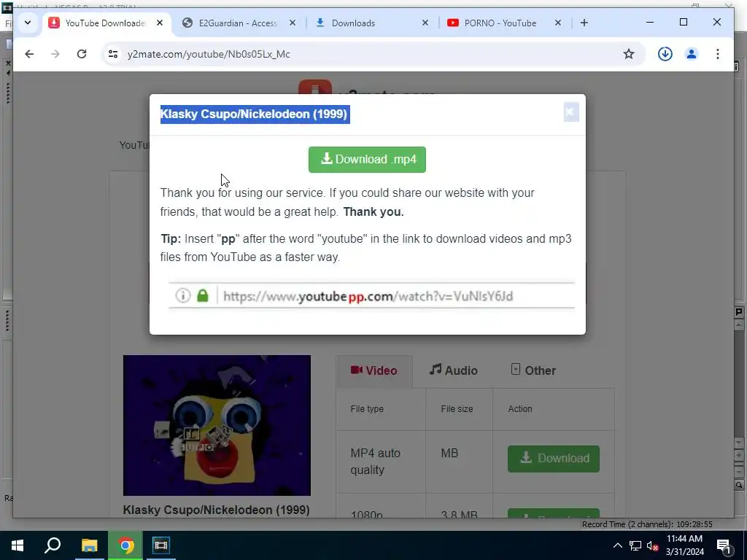Close the fourth YouTube tab

pyautogui.click(x=558, y=23)
